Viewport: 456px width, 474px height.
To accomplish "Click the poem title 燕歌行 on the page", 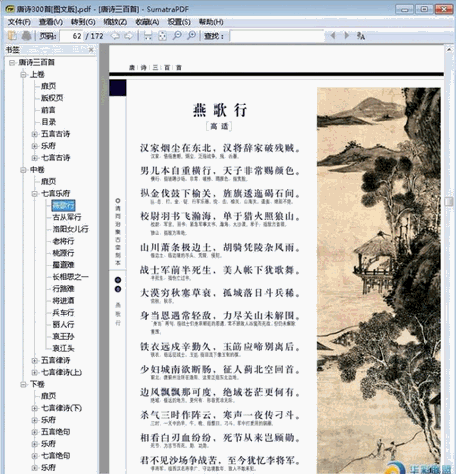I will click(220, 110).
